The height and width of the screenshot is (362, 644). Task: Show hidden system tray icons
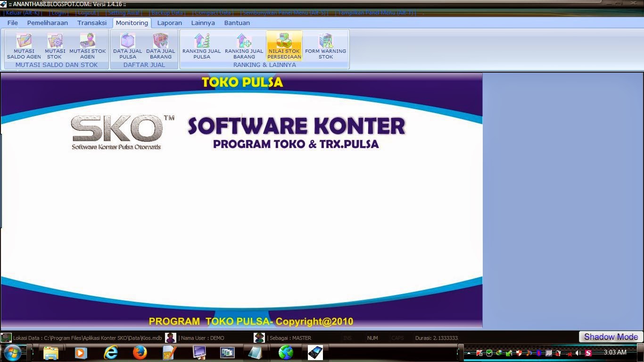click(469, 353)
